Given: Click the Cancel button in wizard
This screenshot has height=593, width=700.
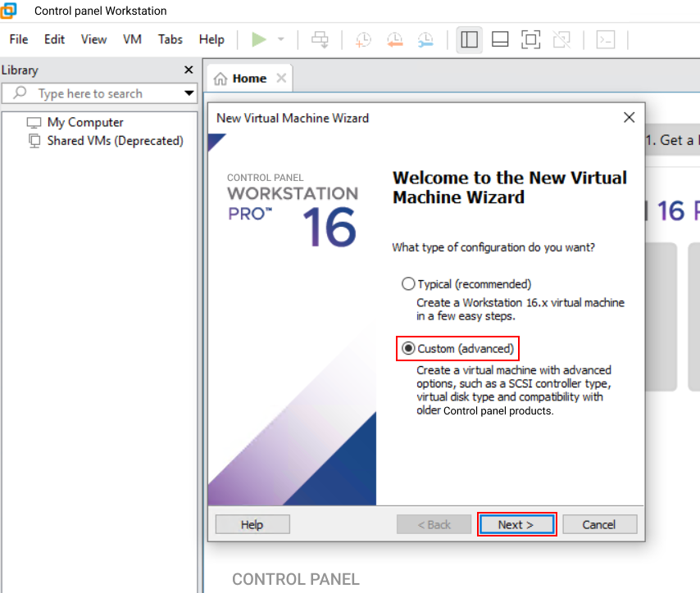Looking at the screenshot, I should [x=599, y=524].
